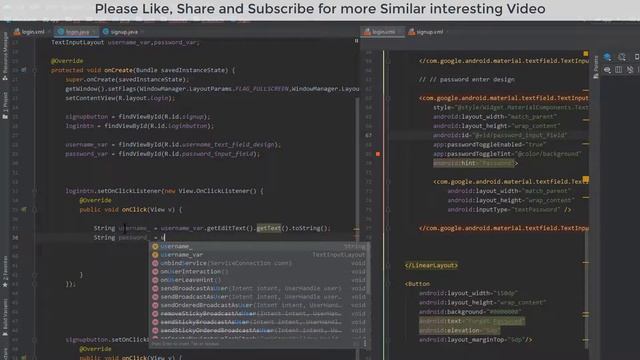Open the Build Variants tool window
640x360 pixels.
[5, 318]
